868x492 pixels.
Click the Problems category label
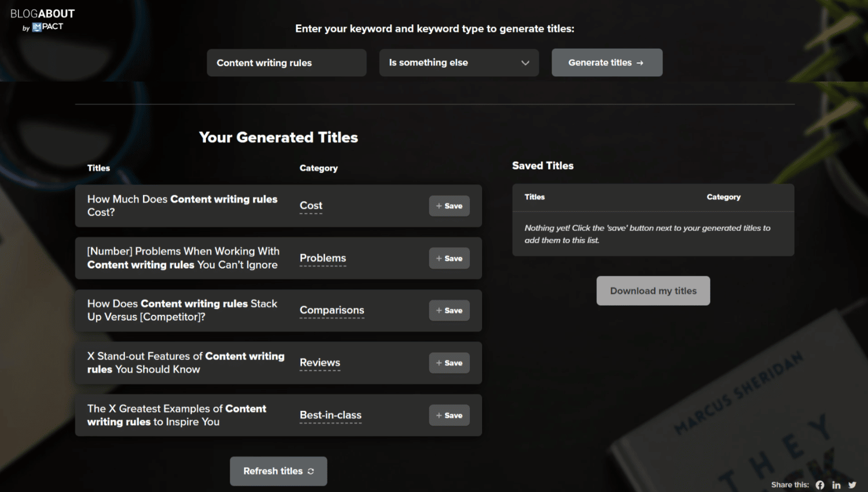323,258
